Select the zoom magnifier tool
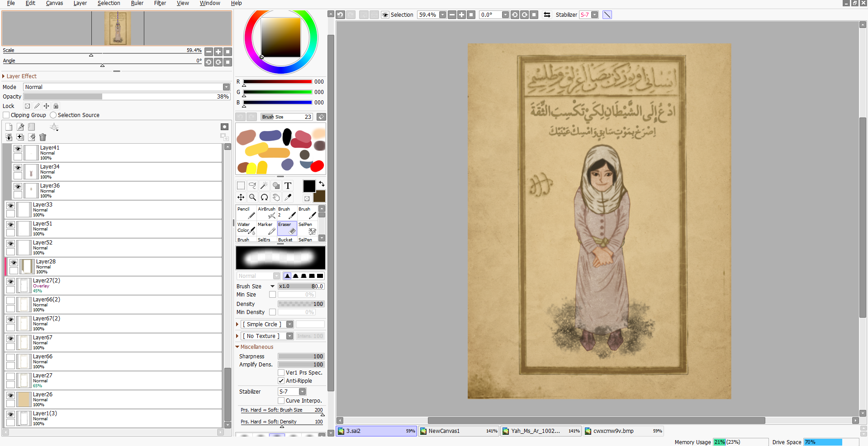 point(252,197)
